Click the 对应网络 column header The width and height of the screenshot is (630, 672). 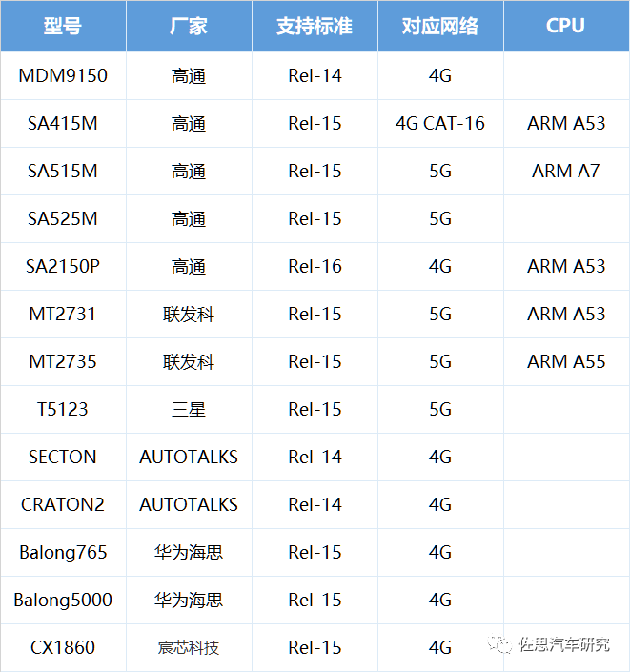pos(440,26)
